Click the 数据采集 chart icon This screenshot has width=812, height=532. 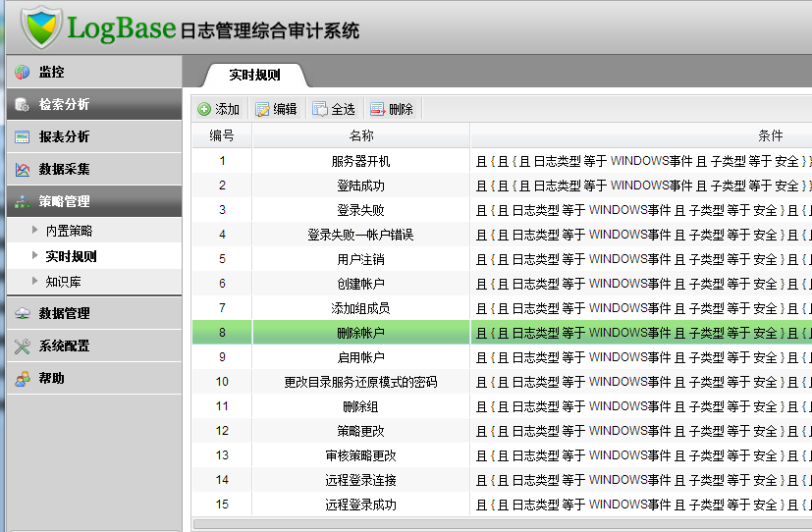click(23, 169)
